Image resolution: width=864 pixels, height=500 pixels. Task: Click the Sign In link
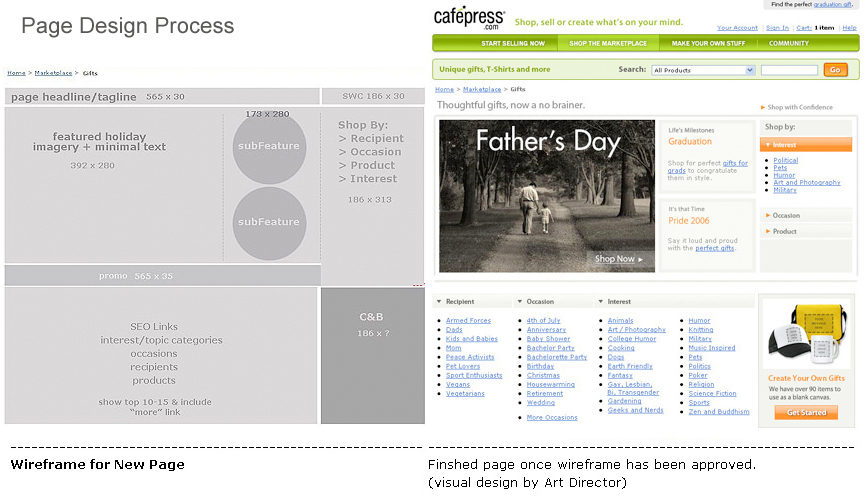[777, 28]
